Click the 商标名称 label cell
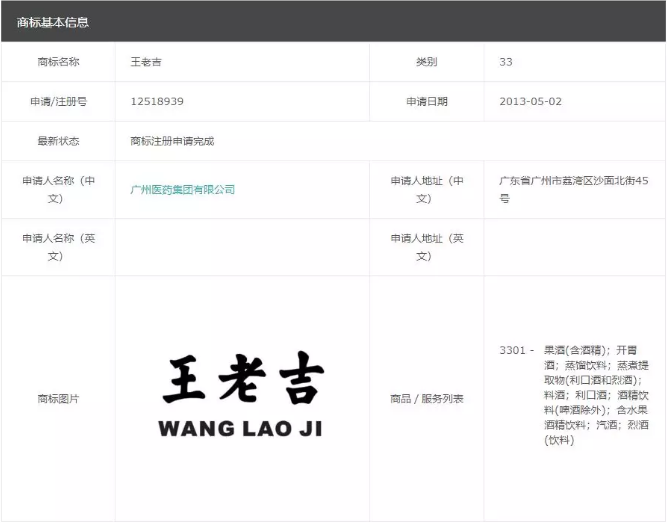667x523 pixels. coord(58,62)
